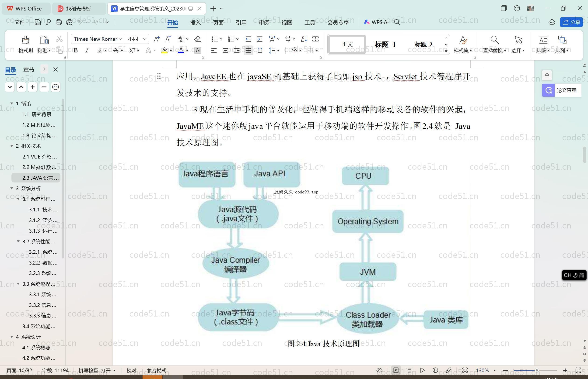This screenshot has height=379, width=588.
Task: Toggle Center paragraph alignment
Action: [x=225, y=51]
